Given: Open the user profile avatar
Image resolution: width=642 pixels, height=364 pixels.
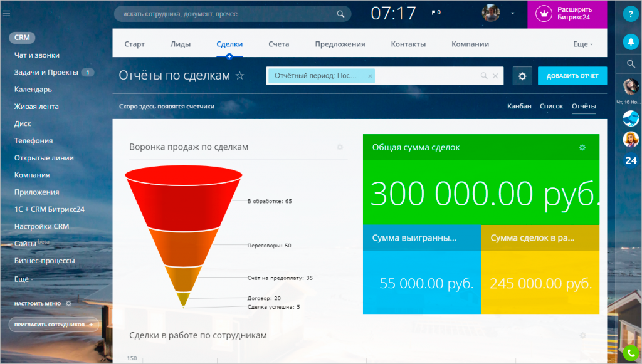Looking at the screenshot, I should (x=490, y=13).
